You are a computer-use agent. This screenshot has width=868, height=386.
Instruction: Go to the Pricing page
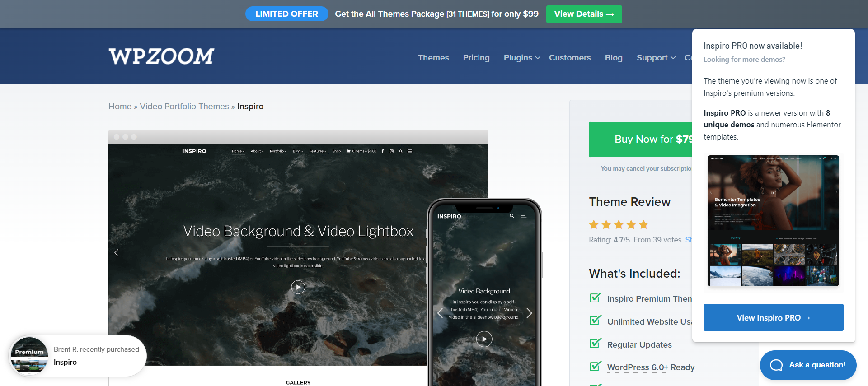click(x=476, y=58)
